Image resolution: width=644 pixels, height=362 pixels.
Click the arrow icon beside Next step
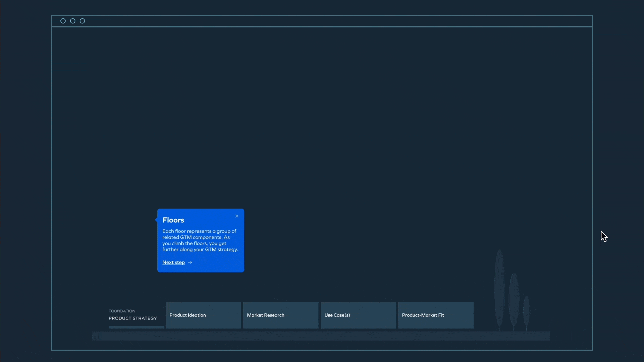click(x=190, y=262)
